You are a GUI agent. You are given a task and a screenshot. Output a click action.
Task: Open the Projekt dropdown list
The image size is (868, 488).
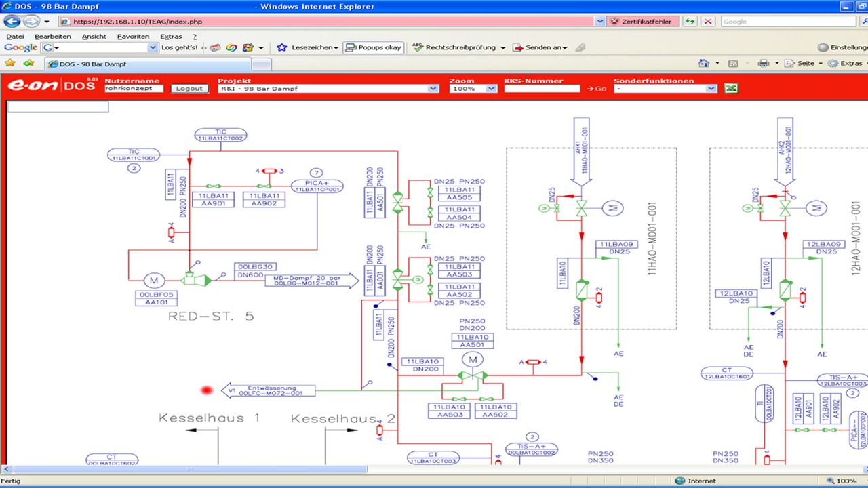(x=433, y=89)
